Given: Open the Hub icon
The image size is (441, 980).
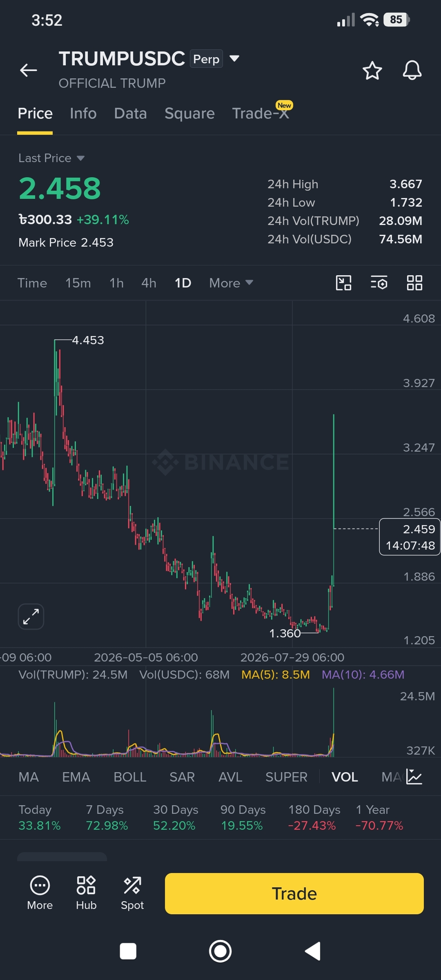Looking at the screenshot, I should 86,893.
